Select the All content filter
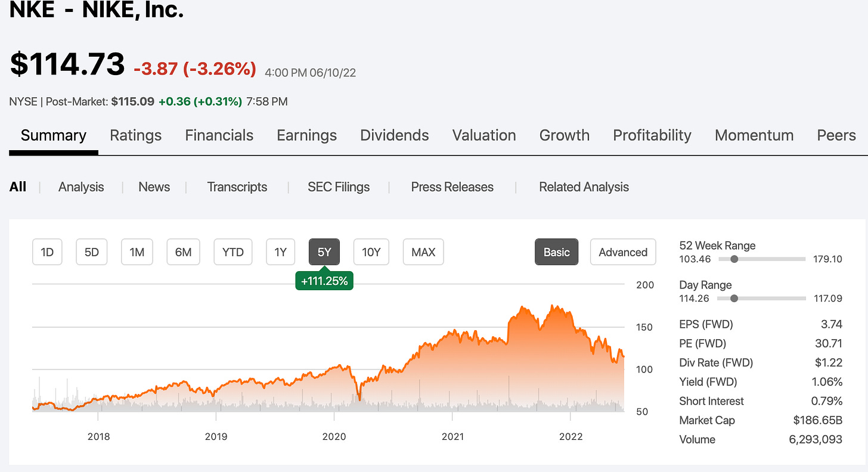 (x=18, y=187)
